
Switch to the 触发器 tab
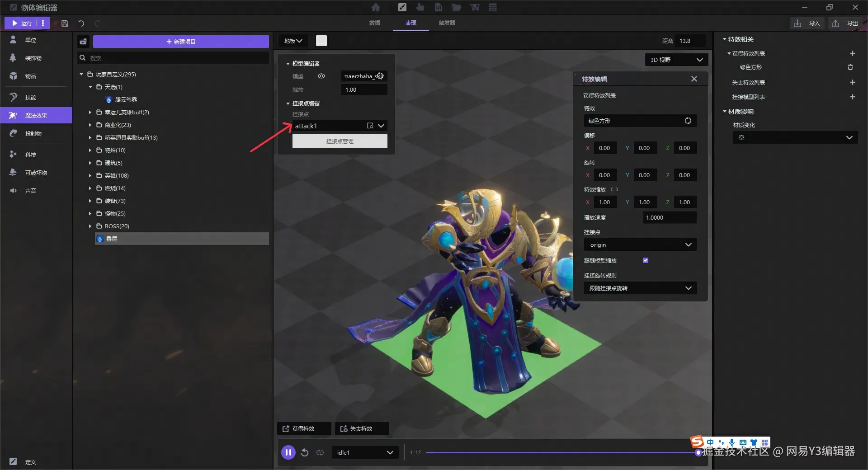tap(447, 23)
